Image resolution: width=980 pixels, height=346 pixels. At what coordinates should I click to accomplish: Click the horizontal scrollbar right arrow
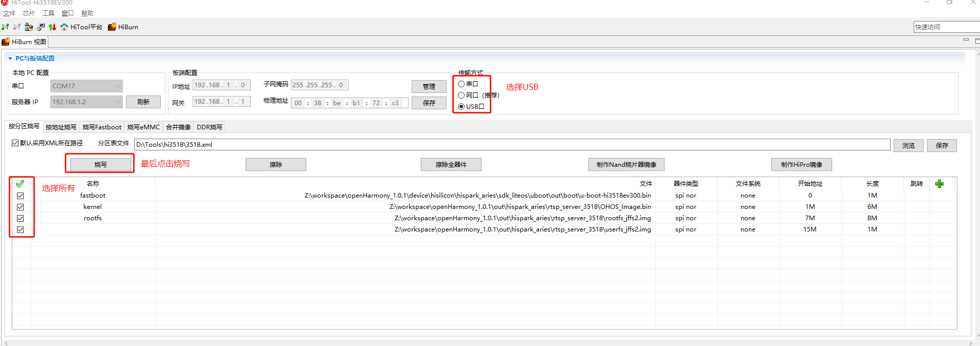(971, 343)
